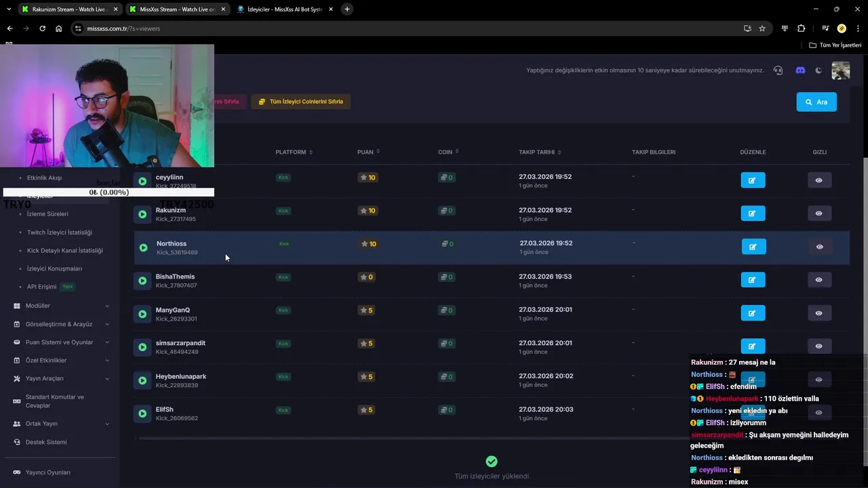Expand the Ortak Yayın chevron
Viewport: 868px width, 488px height.
coord(107,424)
